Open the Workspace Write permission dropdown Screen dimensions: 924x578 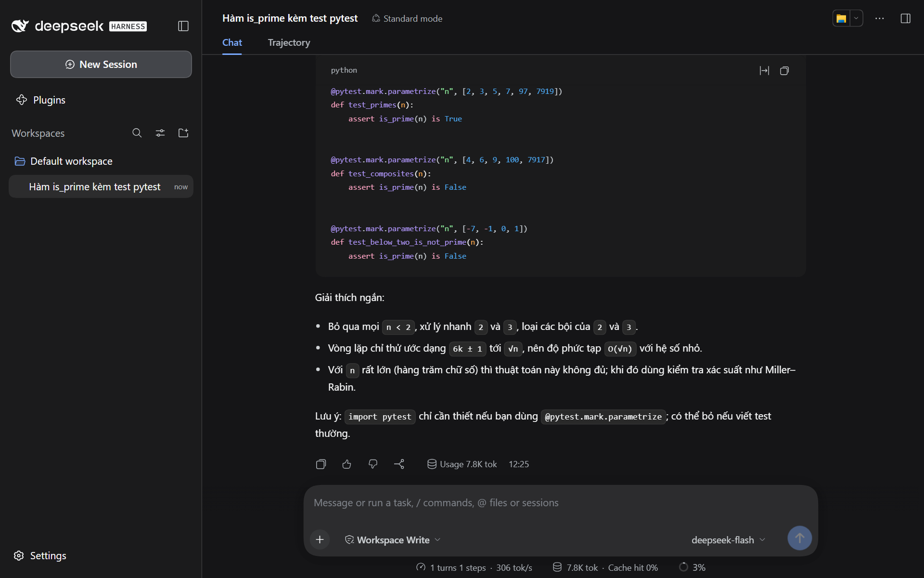[x=393, y=540]
